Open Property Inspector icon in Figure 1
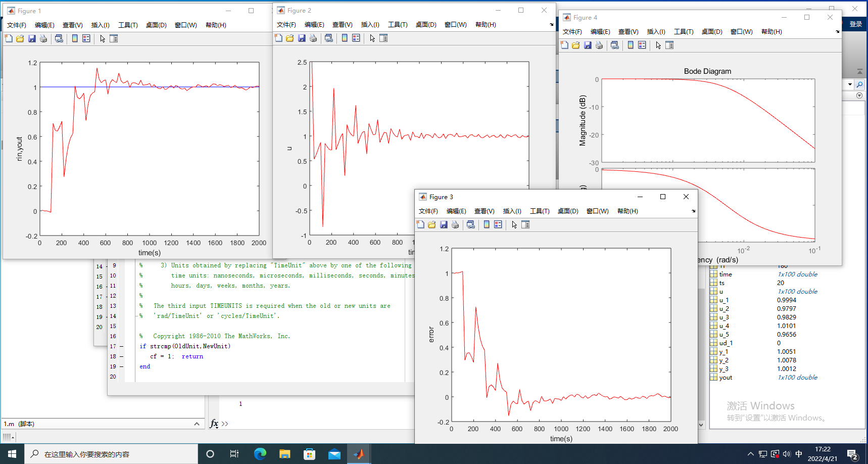The image size is (868, 464). click(x=114, y=38)
